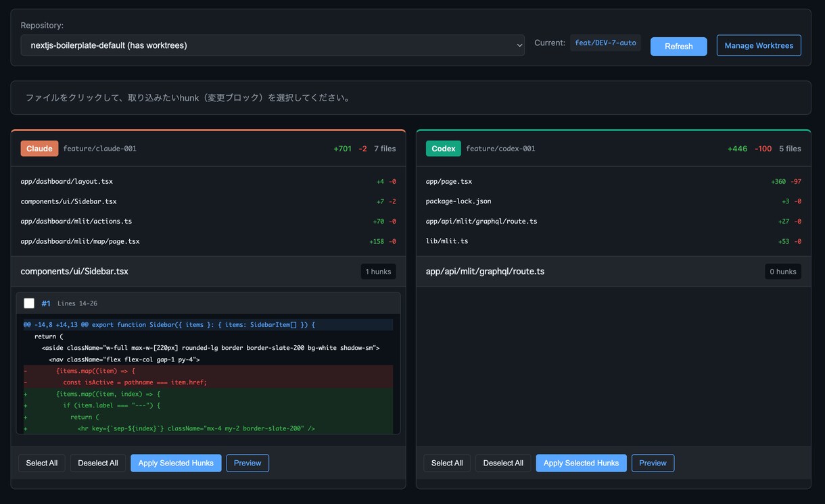Tick the checkbox for hunk #1
The height and width of the screenshot is (504, 825).
pos(29,303)
